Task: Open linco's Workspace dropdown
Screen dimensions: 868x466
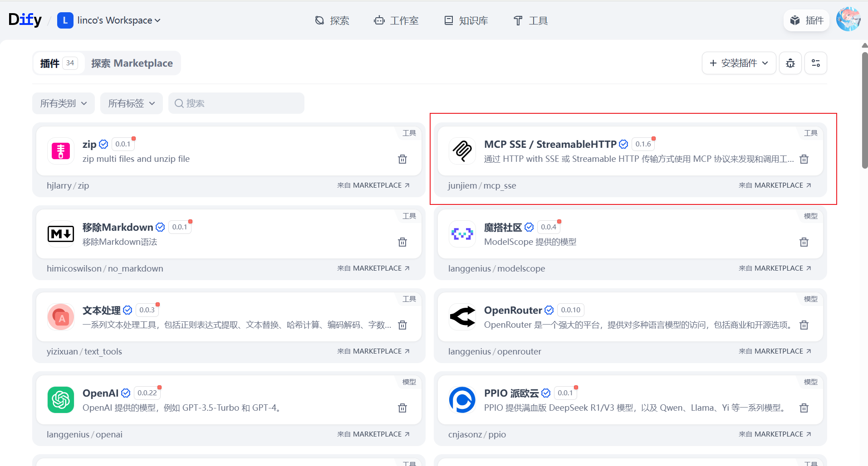Action: coord(109,20)
